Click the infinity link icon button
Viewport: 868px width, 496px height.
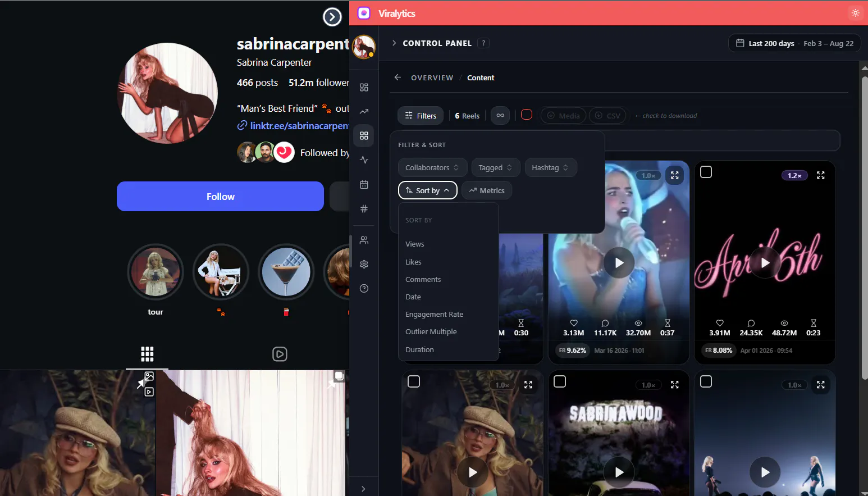(x=500, y=116)
